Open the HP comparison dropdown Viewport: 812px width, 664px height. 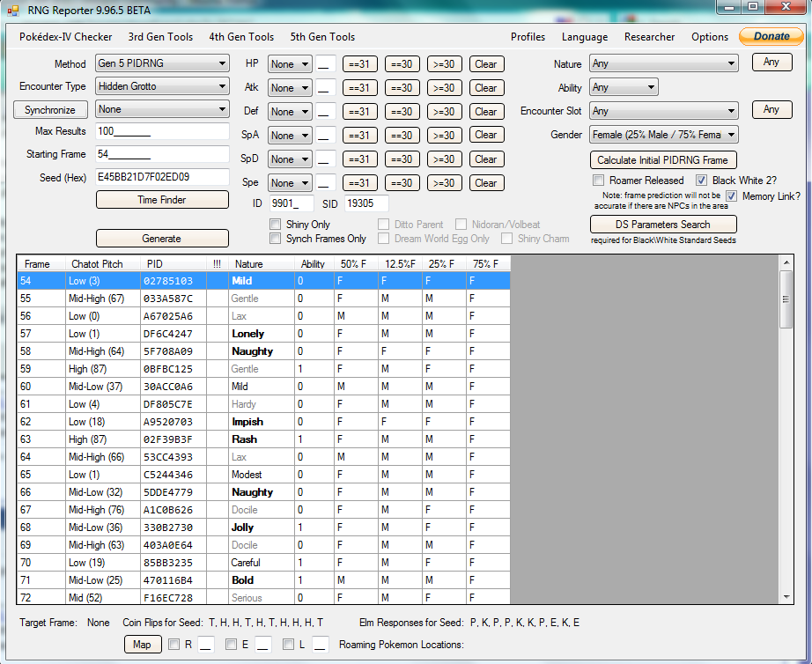point(290,64)
